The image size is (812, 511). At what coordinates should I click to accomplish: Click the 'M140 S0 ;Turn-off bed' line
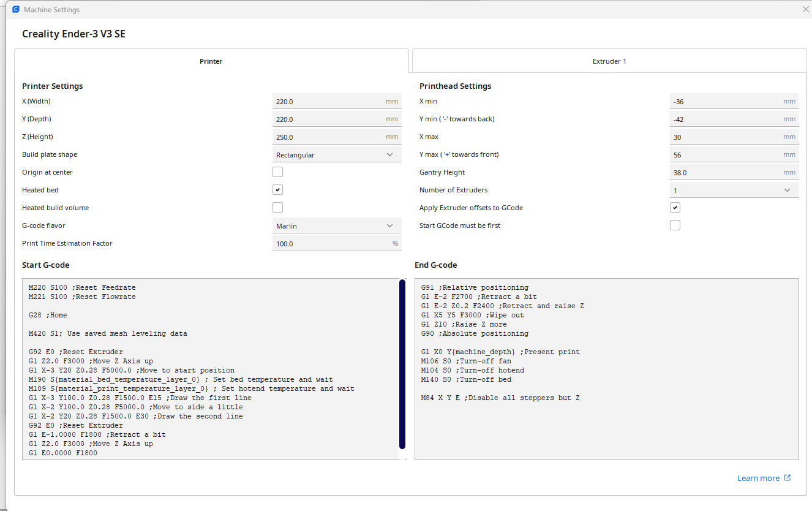click(466, 379)
